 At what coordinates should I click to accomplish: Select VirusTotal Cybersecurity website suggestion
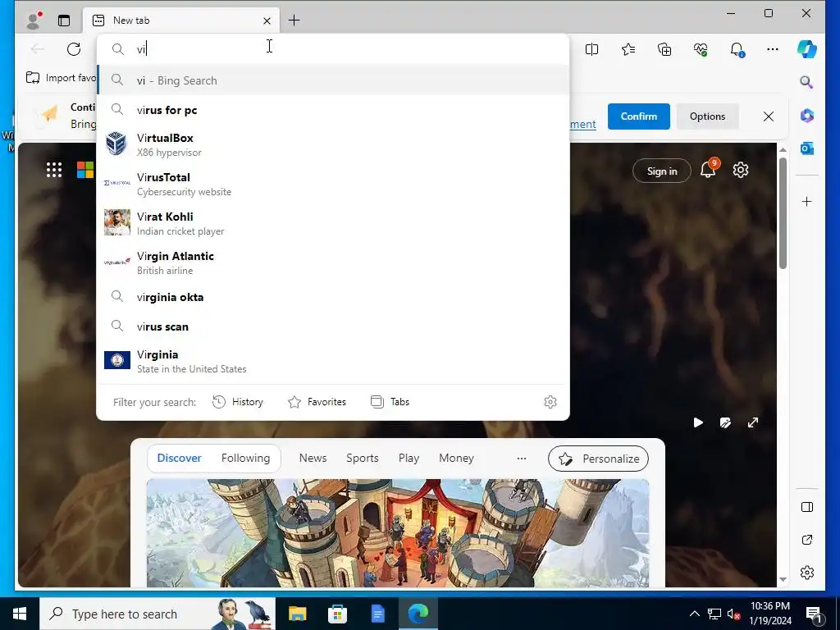click(333, 184)
